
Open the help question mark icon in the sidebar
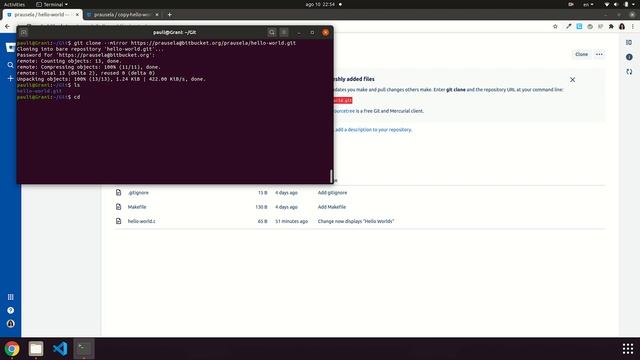(11, 311)
